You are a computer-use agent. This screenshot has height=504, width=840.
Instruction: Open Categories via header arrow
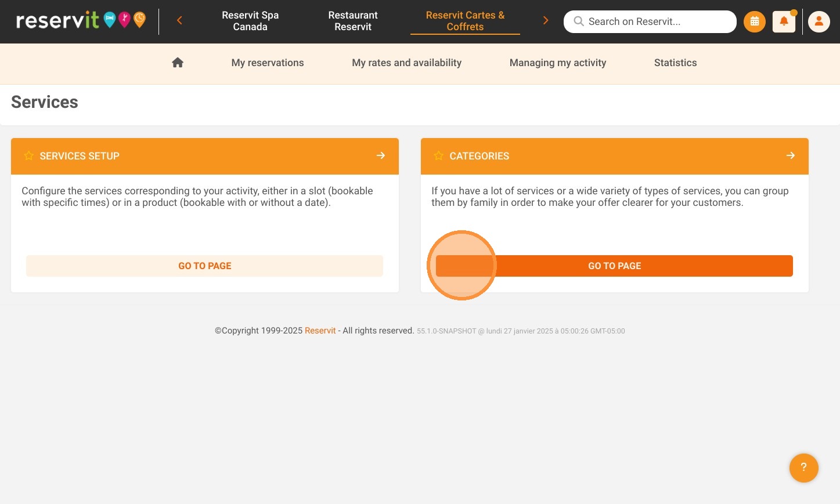click(x=791, y=155)
